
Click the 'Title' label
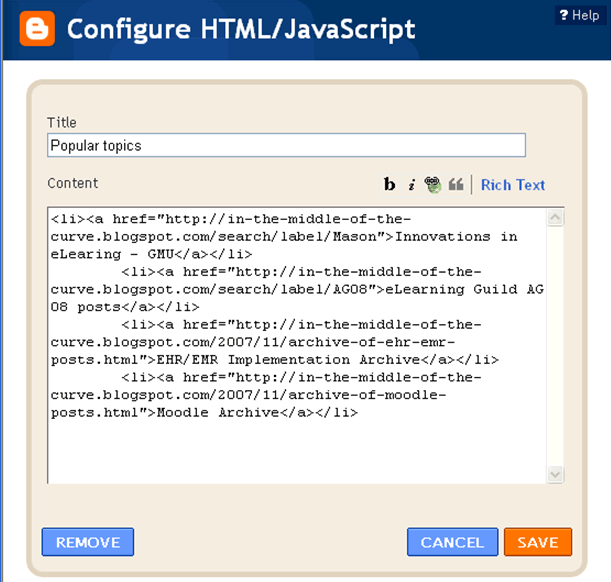[x=62, y=122]
